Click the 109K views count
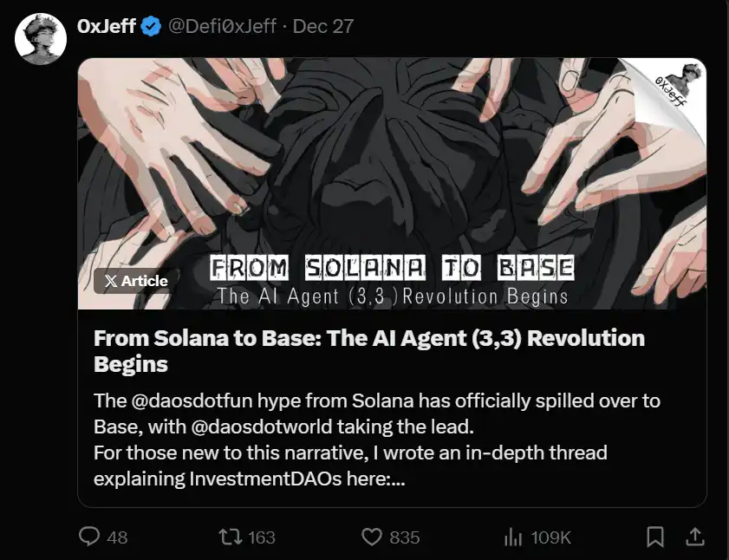 [550, 537]
